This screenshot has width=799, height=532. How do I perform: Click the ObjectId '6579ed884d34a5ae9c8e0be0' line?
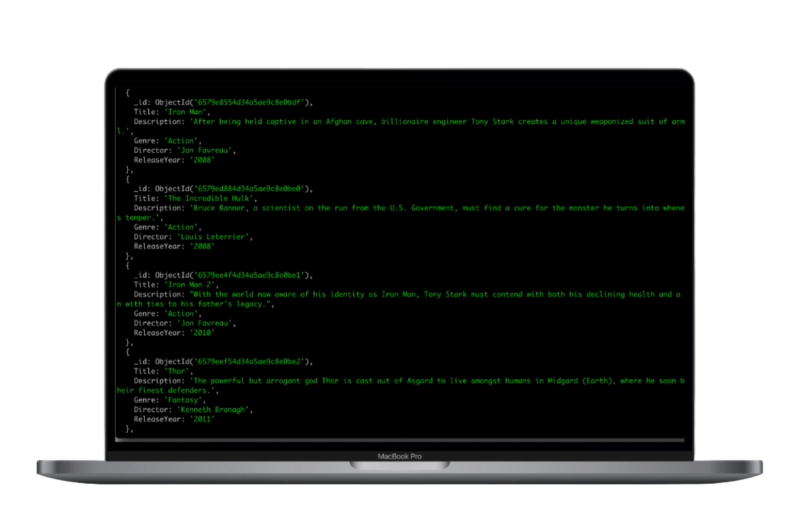pos(223,189)
